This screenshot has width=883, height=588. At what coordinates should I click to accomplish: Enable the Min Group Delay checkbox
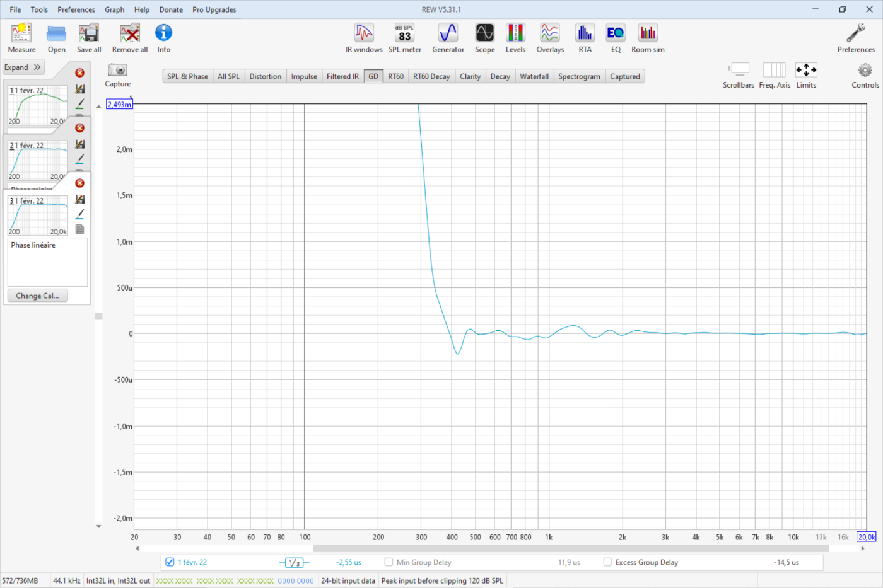pyautogui.click(x=389, y=562)
